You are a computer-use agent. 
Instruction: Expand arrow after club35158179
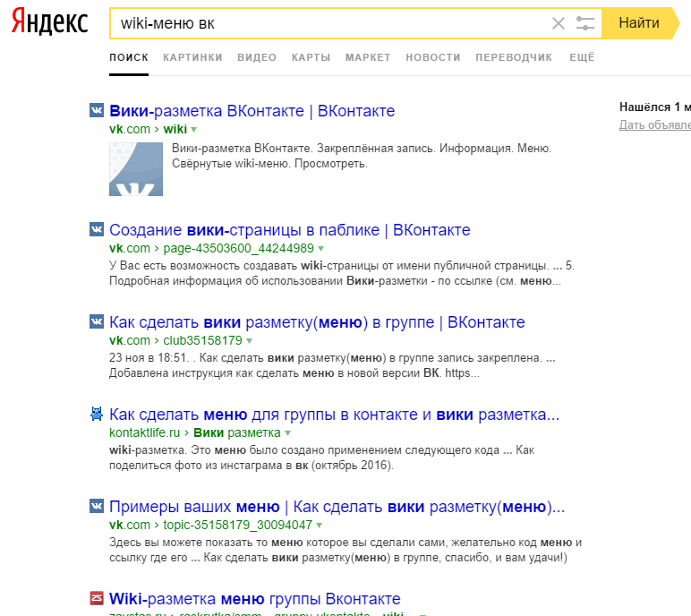250,341
